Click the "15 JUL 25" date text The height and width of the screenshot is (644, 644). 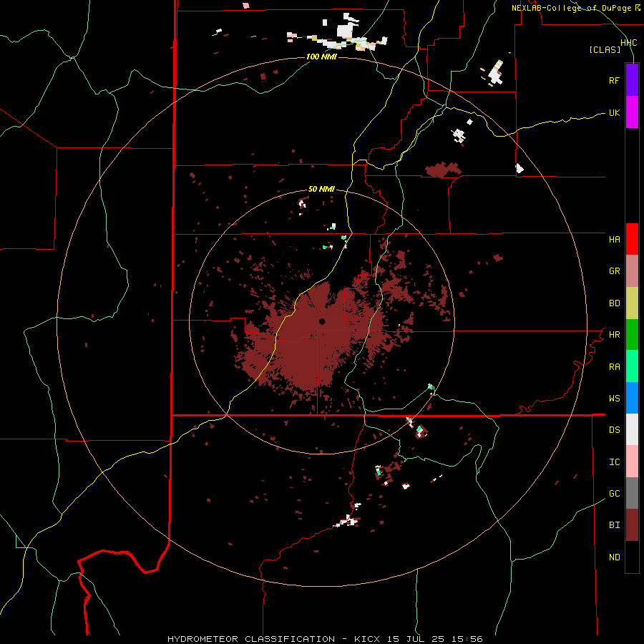[414, 639]
